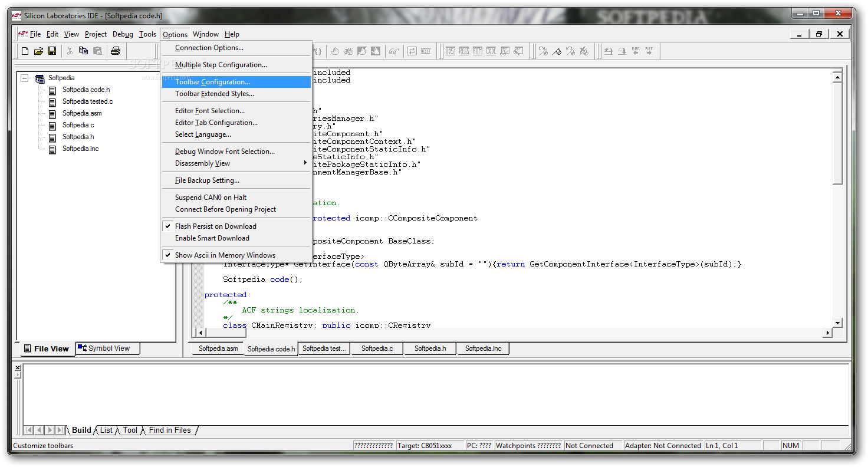Print the document with the printer icon
The width and height of the screenshot is (868, 467).
click(x=116, y=51)
